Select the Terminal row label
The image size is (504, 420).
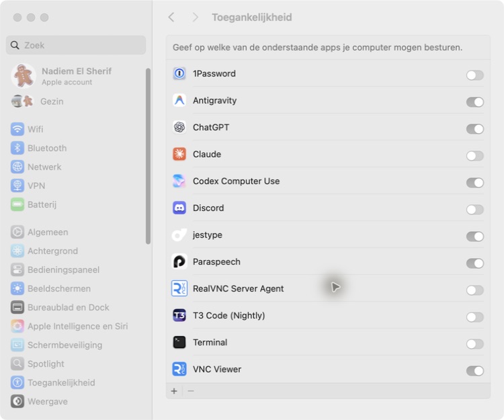[x=210, y=342]
